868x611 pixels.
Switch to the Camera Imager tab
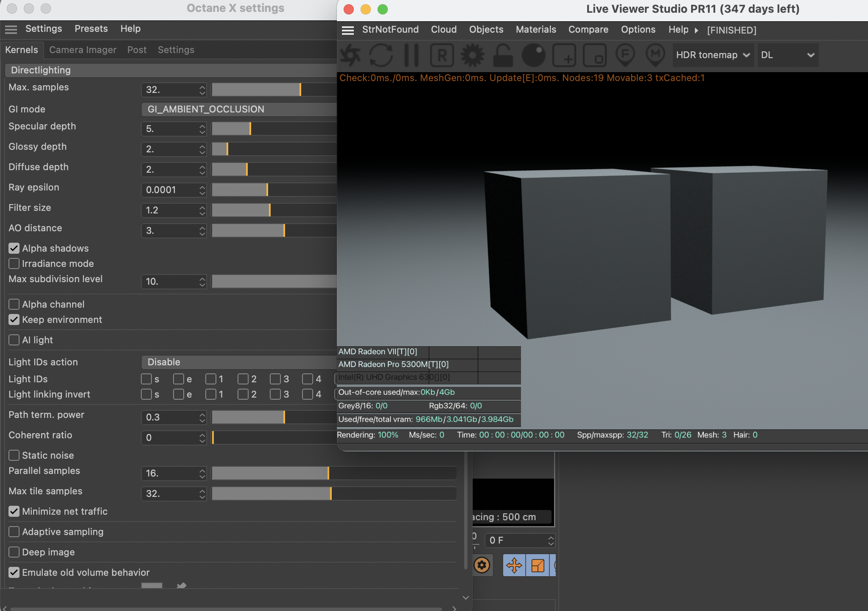coord(83,50)
